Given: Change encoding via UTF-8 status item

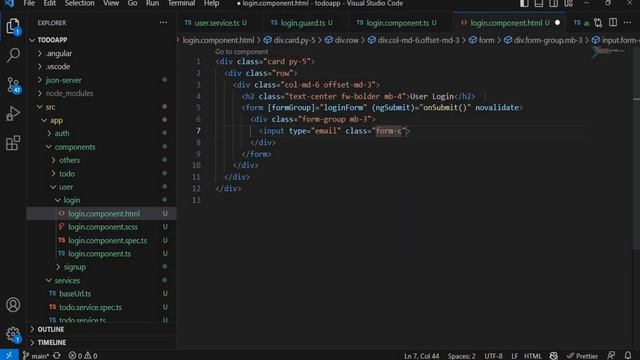Looking at the screenshot, I should [493, 356].
